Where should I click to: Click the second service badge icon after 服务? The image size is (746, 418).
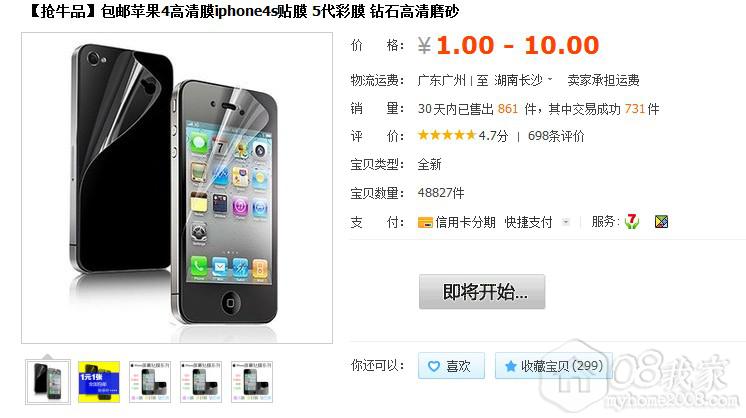[x=661, y=222]
